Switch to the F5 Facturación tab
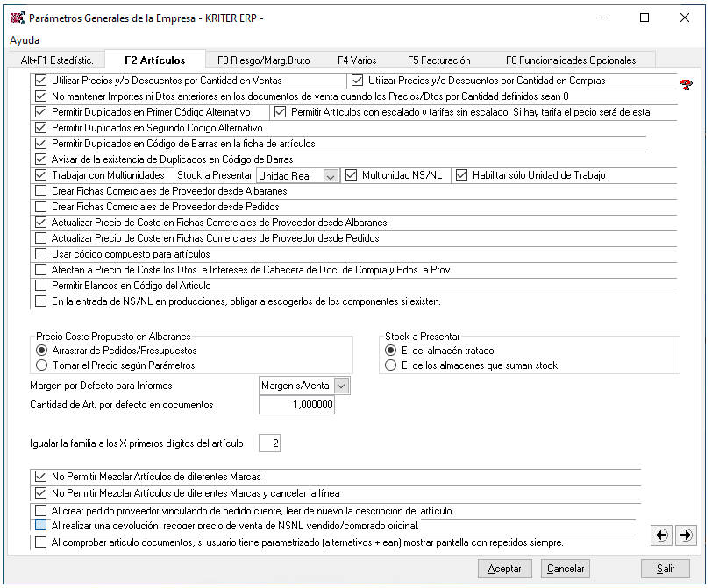This screenshot has width=712, height=588. pyautogui.click(x=439, y=60)
